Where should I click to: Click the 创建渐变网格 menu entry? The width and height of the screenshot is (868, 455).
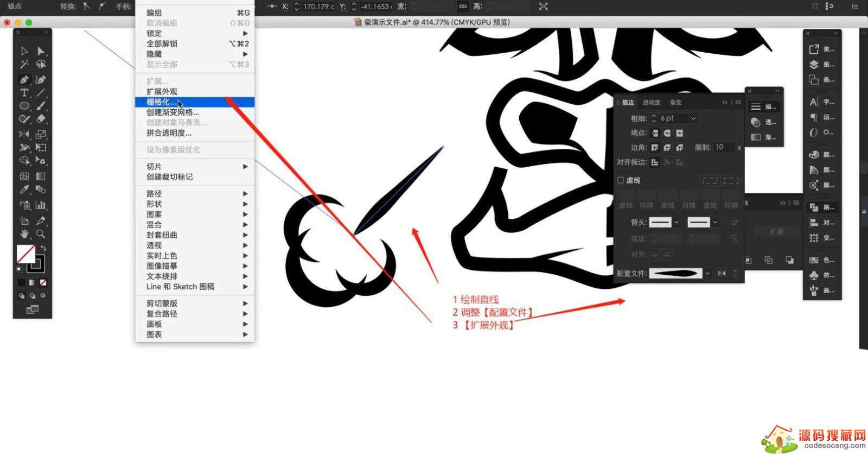pyautogui.click(x=173, y=112)
